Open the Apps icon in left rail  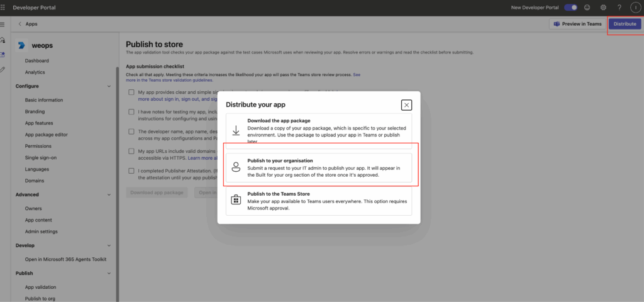click(x=3, y=55)
